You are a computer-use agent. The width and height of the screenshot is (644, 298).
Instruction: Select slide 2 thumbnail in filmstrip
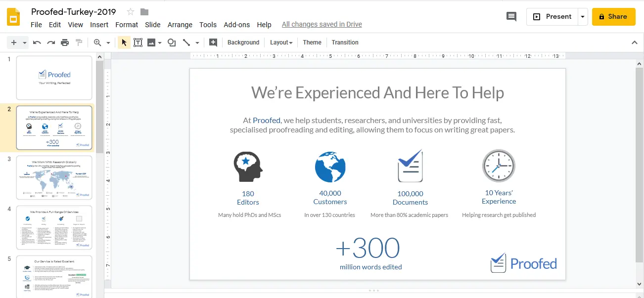click(x=54, y=128)
